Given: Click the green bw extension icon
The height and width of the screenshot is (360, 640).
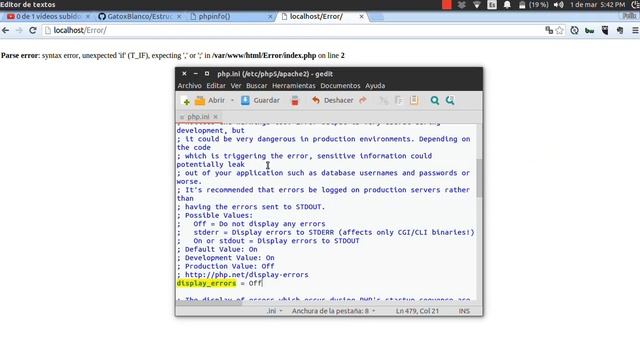Looking at the screenshot, I should tap(589, 31).
